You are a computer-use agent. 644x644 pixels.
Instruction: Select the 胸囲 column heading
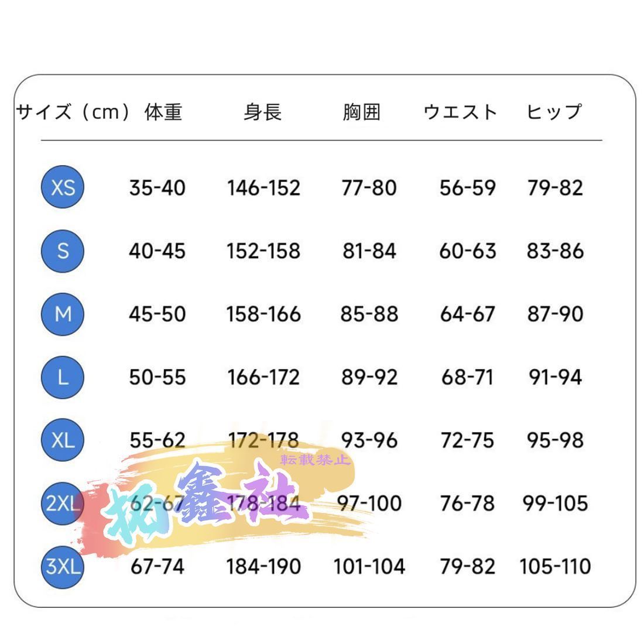tap(362, 111)
